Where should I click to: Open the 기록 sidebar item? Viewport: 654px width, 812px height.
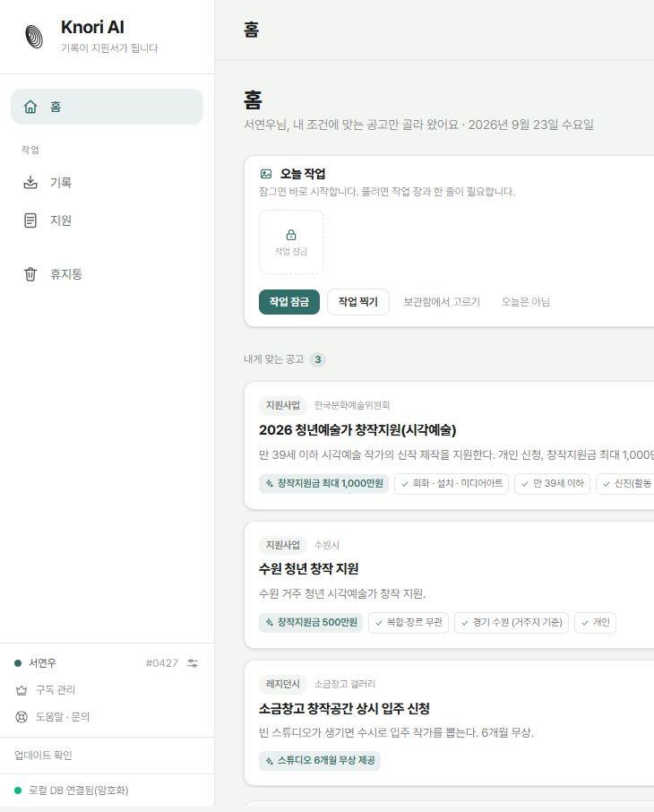107,182
